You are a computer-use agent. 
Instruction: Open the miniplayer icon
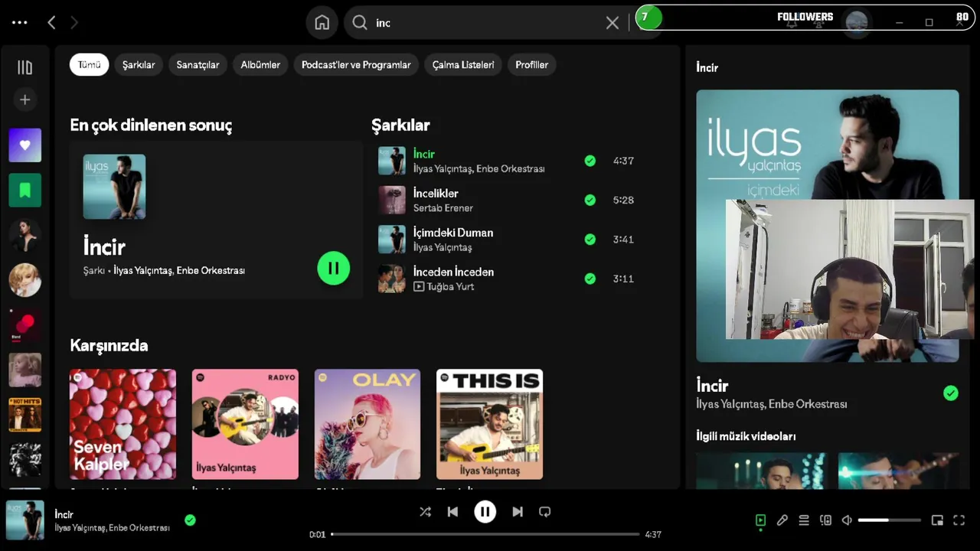(x=937, y=520)
